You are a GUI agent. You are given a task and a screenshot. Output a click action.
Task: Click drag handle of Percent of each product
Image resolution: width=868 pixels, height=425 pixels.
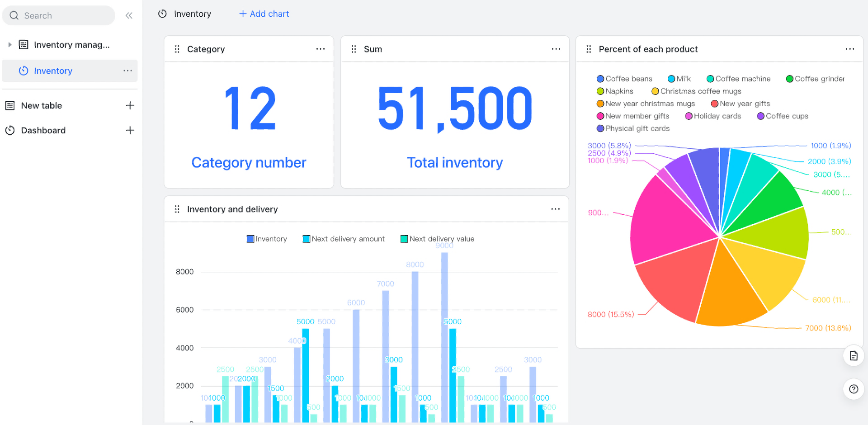coord(589,49)
